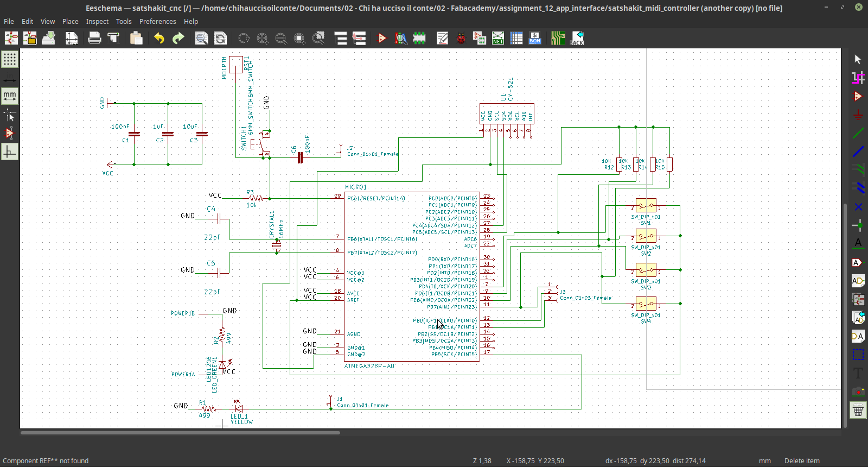This screenshot has width=868, height=467.
Task: Zoom to fit the schematic page
Action: point(299,38)
